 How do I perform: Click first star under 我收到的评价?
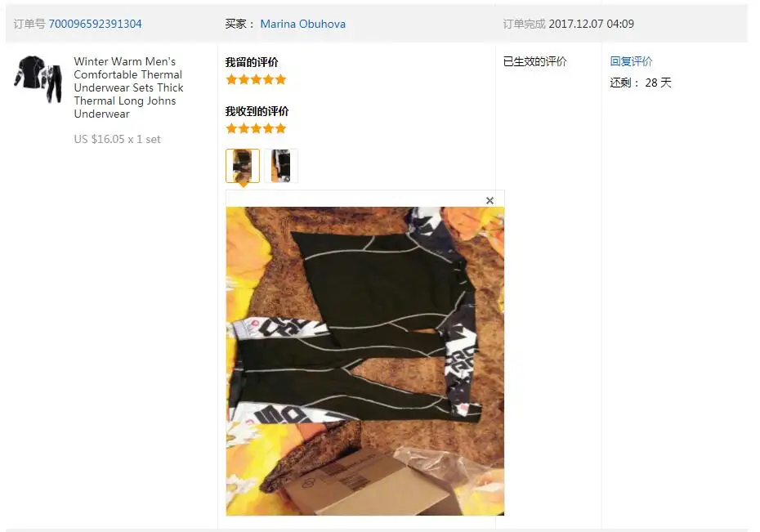click(x=231, y=128)
